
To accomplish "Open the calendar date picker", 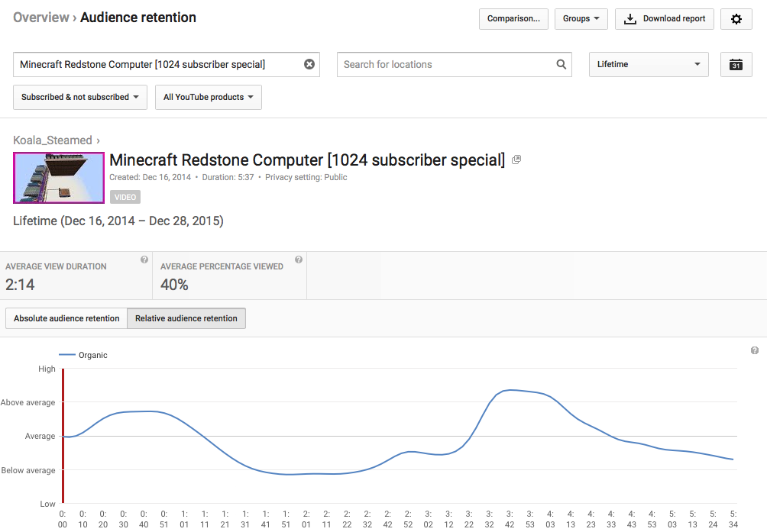I will (x=736, y=65).
